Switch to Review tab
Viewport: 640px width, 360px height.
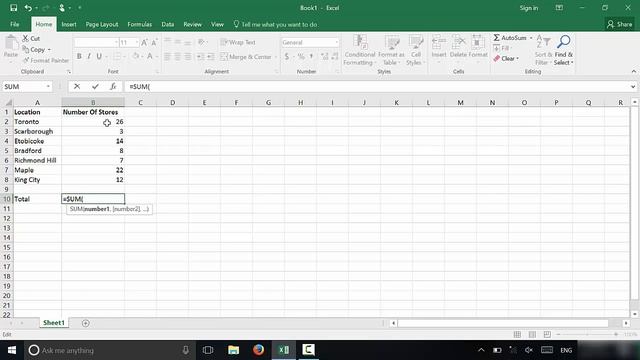pyautogui.click(x=192, y=24)
